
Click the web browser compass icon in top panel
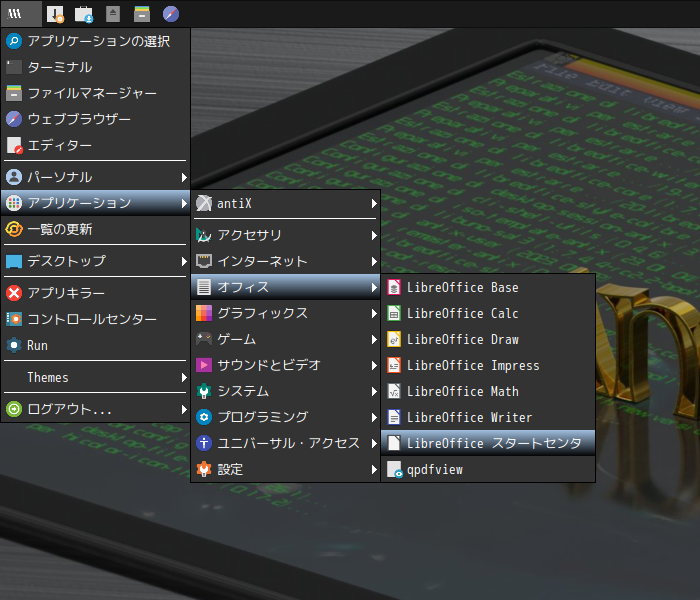[171, 14]
